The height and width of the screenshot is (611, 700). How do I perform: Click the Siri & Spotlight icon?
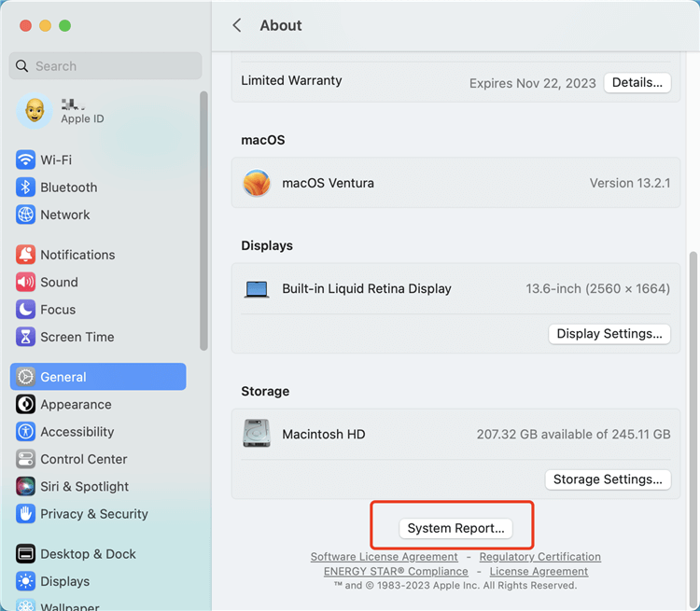pos(25,487)
